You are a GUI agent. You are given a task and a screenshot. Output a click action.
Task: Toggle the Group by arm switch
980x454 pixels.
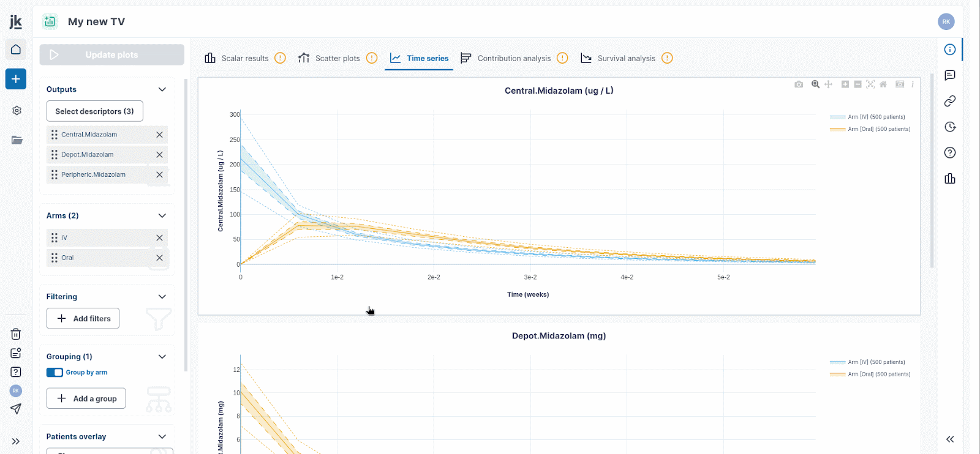pos(55,373)
